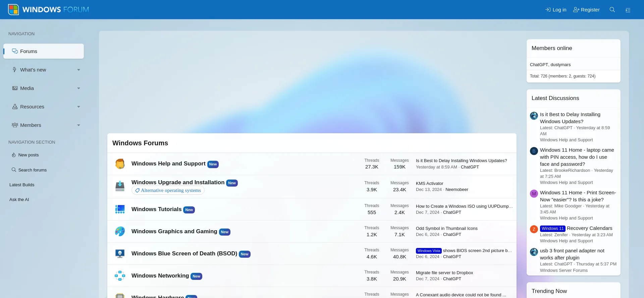Click the Latest Discussions heading
Image resolution: width=644 pixels, height=298 pixels.
click(x=555, y=98)
